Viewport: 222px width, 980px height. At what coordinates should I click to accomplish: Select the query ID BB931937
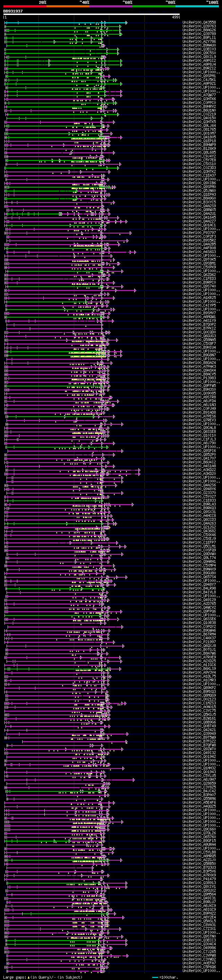(x=13, y=11)
